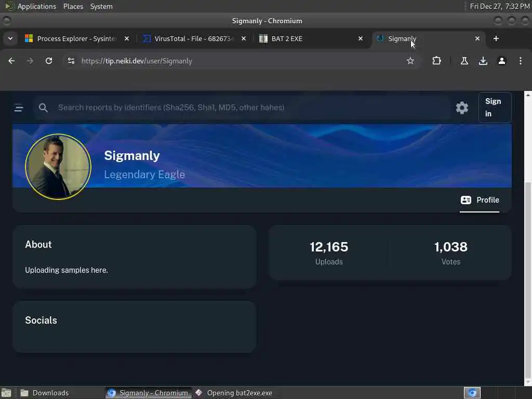Image resolution: width=532 pixels, height=399 pixels.
Task: Open the Downloads toolbar icon
Action: [483, 61]
